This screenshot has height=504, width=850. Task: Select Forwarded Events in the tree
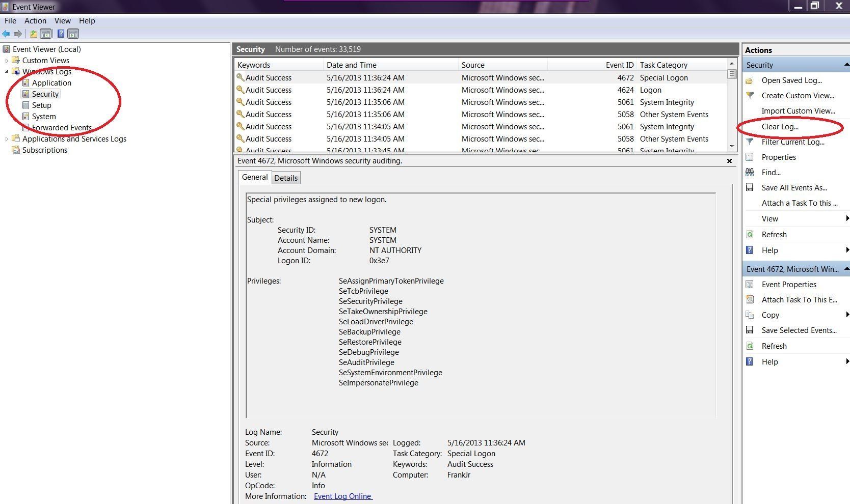62,128
